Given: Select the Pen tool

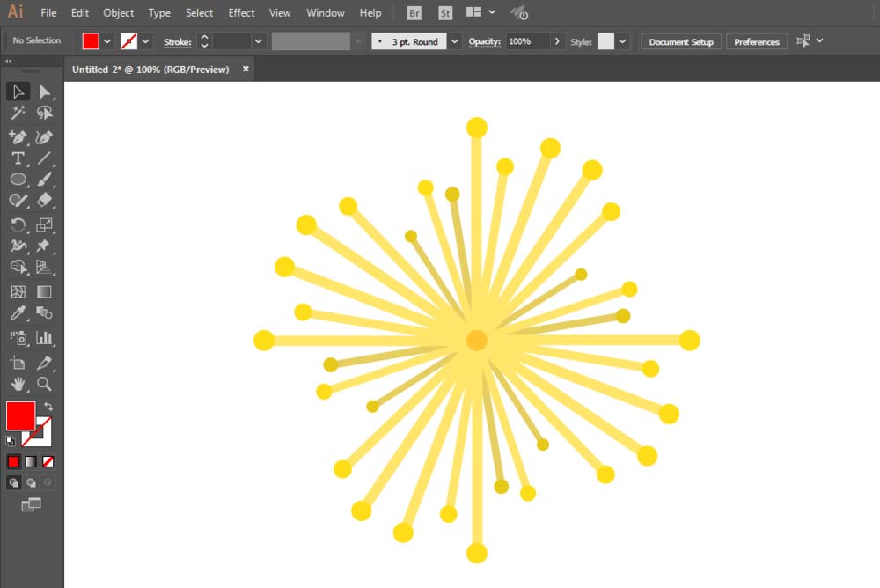Looking at the screenshot, I should 18,137.
